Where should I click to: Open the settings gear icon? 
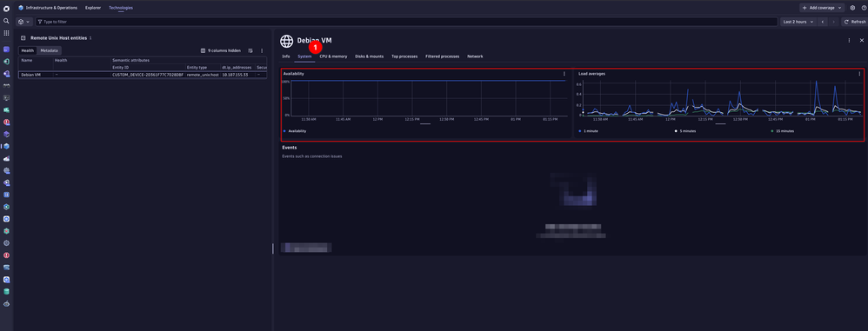point(852,8)
